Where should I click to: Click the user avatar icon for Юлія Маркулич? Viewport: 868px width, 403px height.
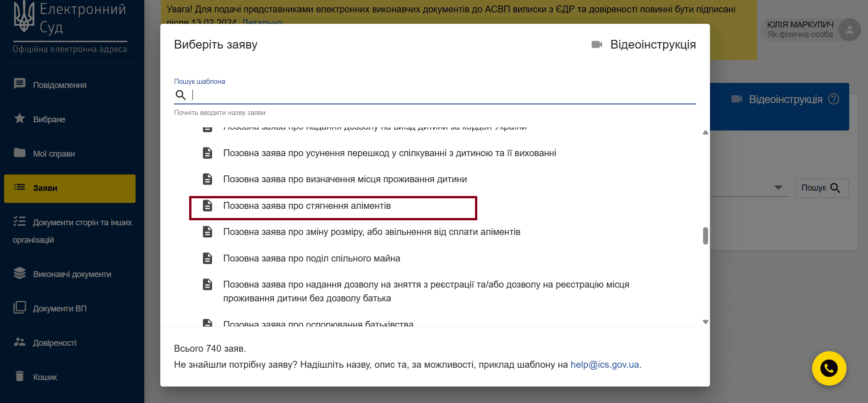click(849, 30)
